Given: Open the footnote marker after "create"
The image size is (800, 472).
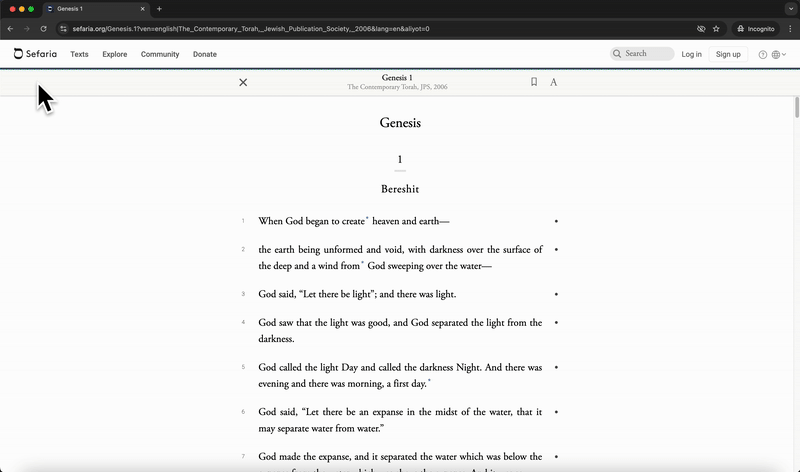Looking at the screenshot, I should click(367, 219).
